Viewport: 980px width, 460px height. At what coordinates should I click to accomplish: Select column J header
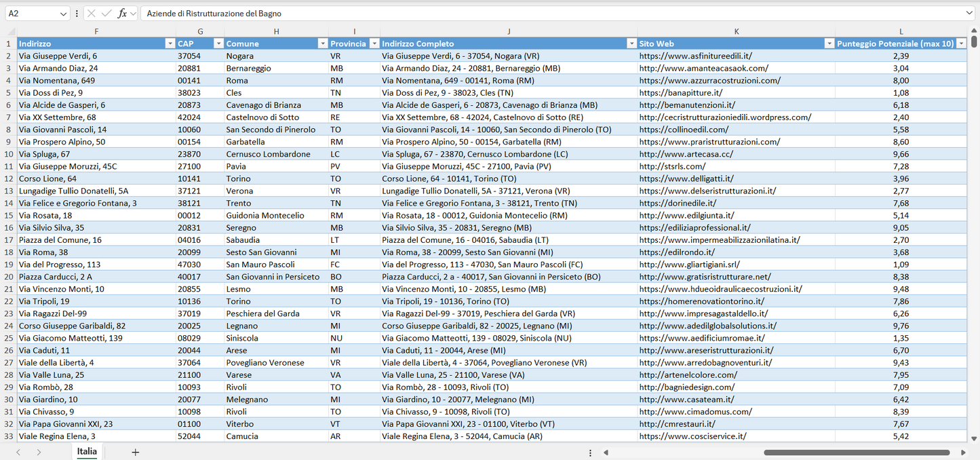pos(508,31)
